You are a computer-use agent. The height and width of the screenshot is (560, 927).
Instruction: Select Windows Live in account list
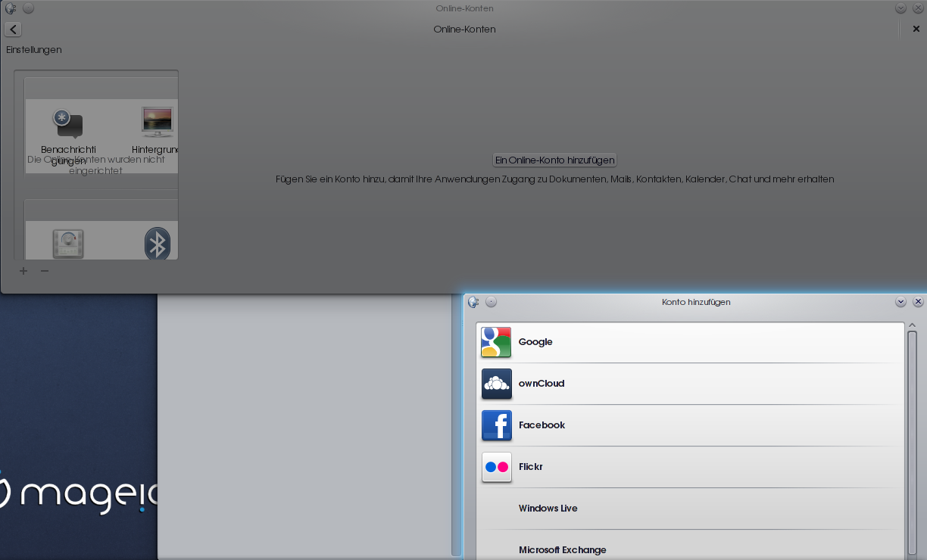point(691,509)
